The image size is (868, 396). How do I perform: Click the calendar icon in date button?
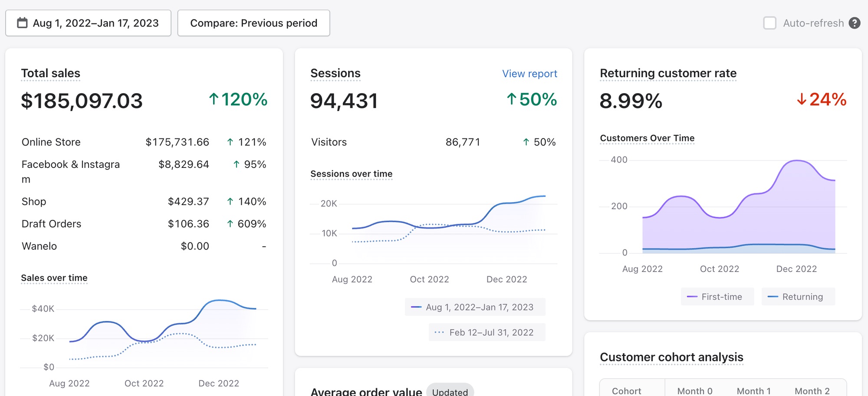(22, 23)
